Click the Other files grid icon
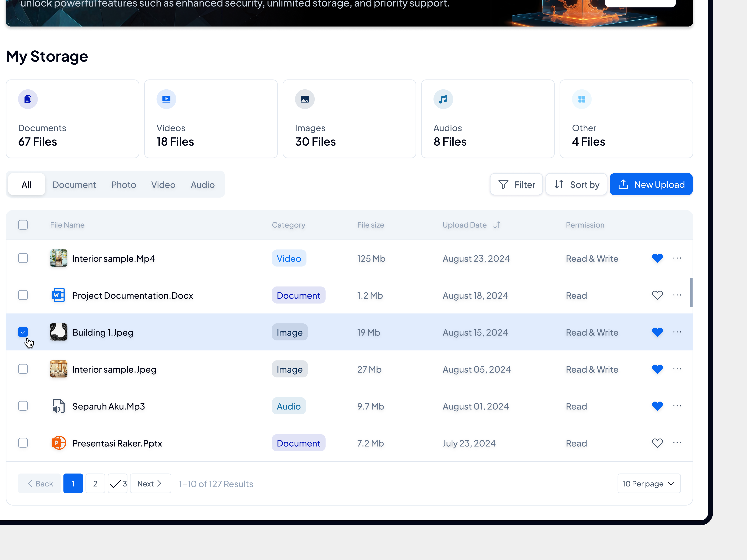Screen dimensions: 747x560 click(581, 99)
